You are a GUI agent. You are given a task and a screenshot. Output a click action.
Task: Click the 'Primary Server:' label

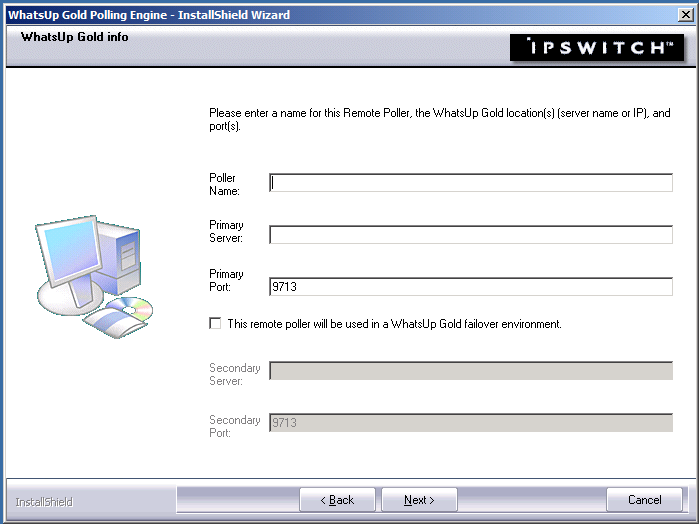point(226,231)
